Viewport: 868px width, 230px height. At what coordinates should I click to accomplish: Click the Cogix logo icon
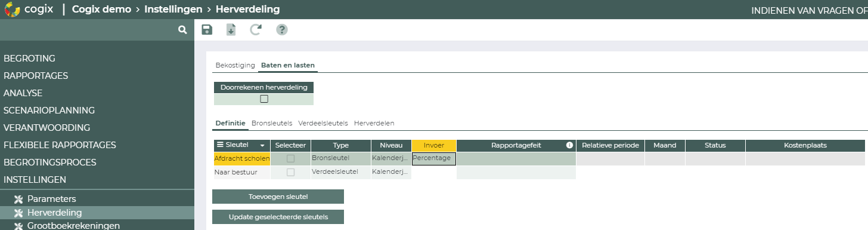[x=12, y=10]
